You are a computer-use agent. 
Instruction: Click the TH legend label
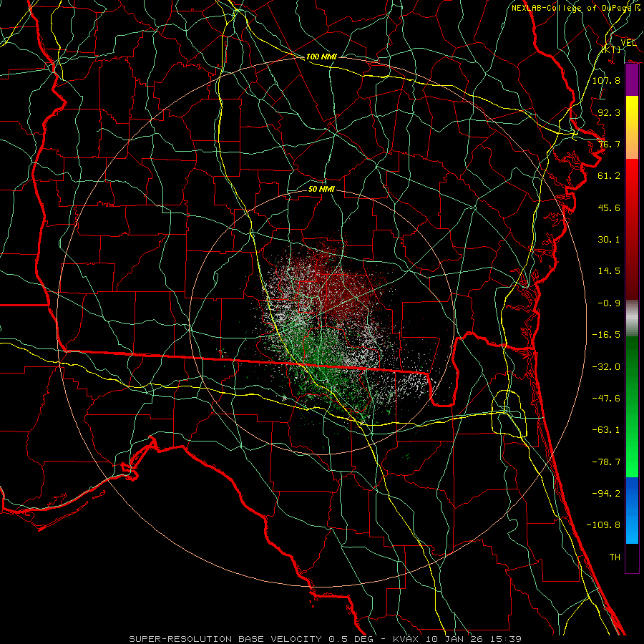[615, 557]
